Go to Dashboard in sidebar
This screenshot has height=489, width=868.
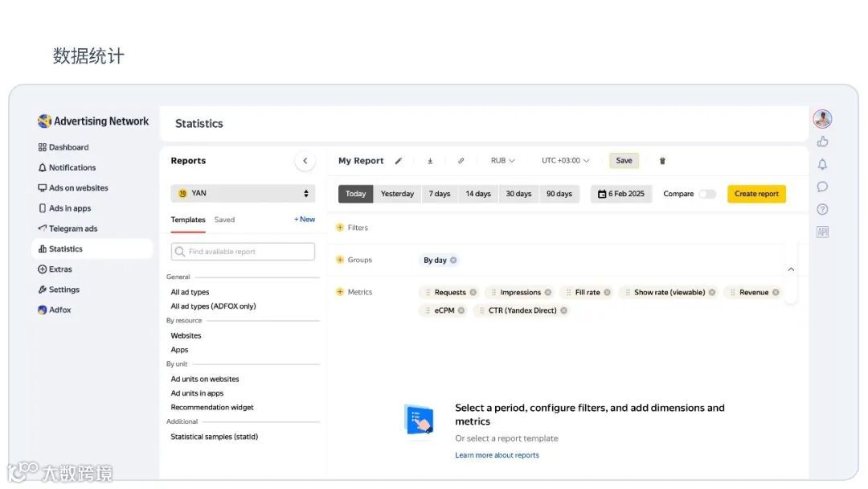[63, 147]
